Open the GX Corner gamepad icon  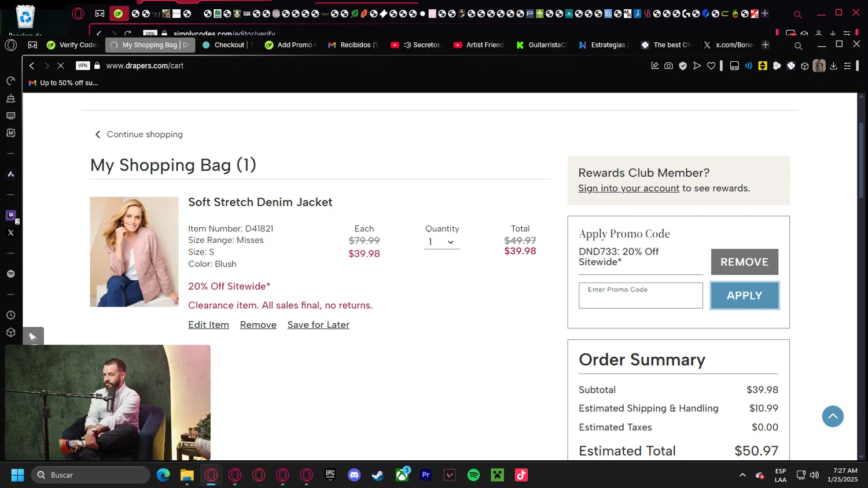click(x=32, y=45)
